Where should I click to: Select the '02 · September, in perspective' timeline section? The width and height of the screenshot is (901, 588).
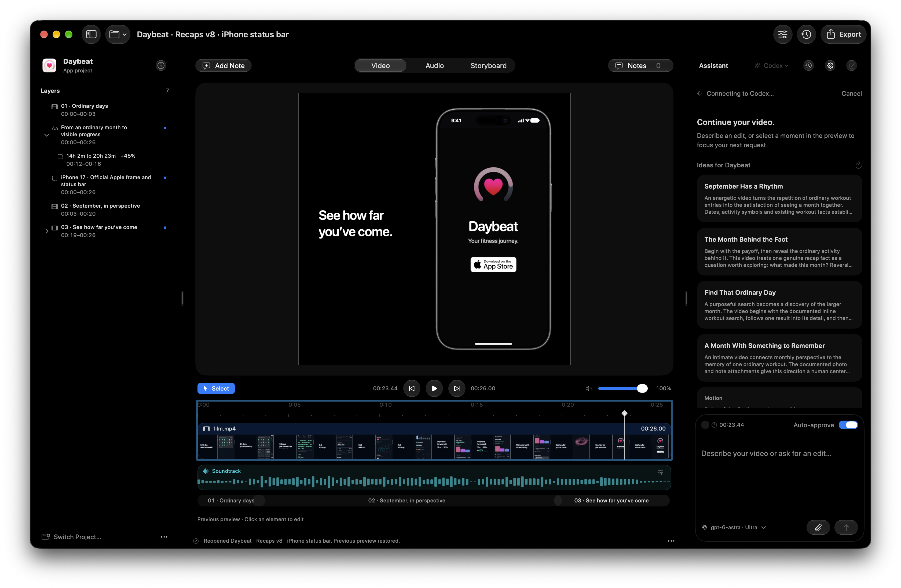click(406, 500)
